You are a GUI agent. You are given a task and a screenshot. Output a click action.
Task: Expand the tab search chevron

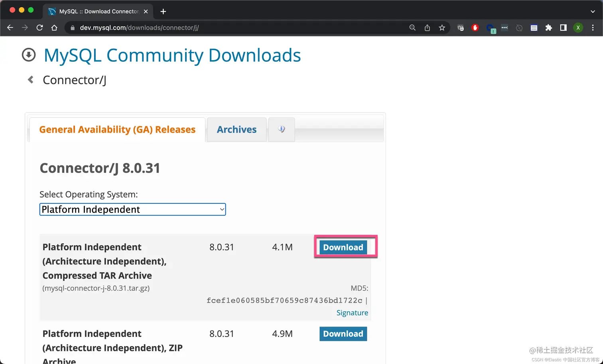(593, 12)
